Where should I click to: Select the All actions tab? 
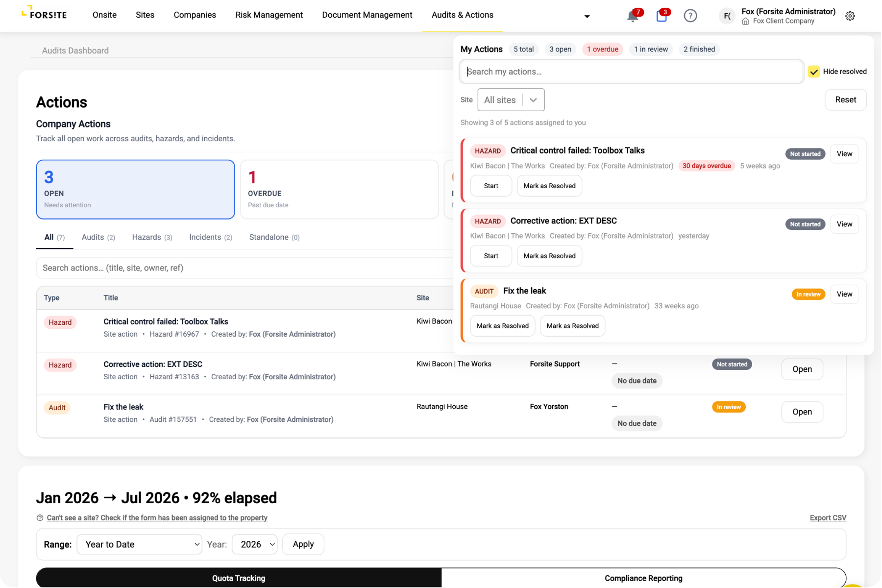(x=54, y=238)
